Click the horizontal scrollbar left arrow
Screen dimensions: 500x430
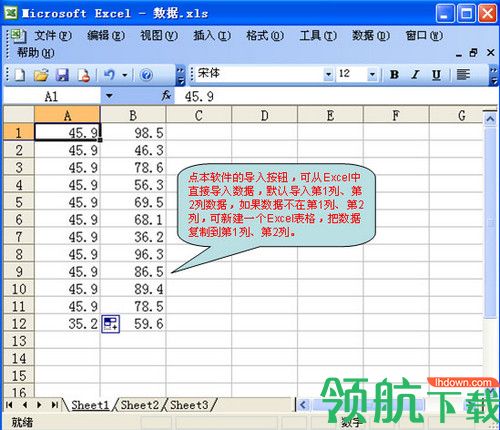(303, 405)
